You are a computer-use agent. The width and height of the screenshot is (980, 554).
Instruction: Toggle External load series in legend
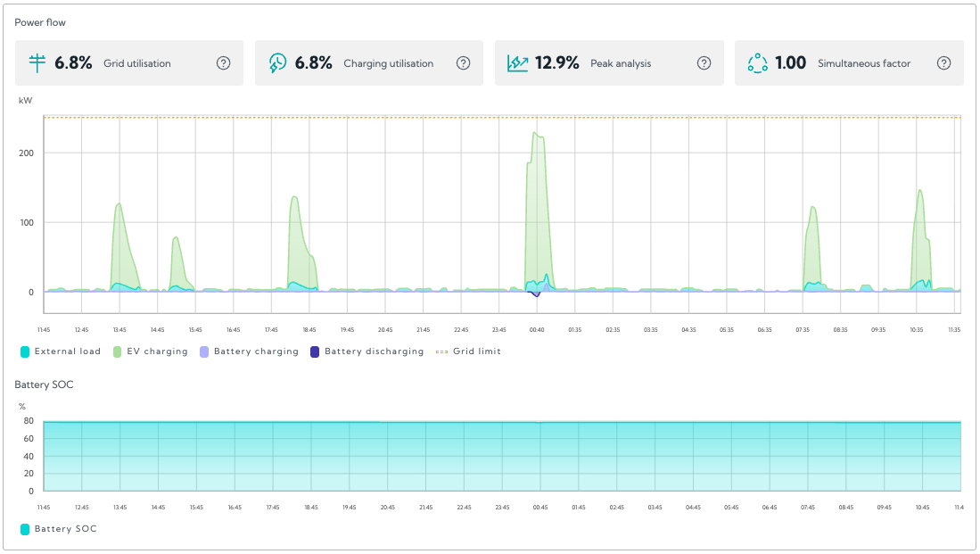tap(61, 351)
